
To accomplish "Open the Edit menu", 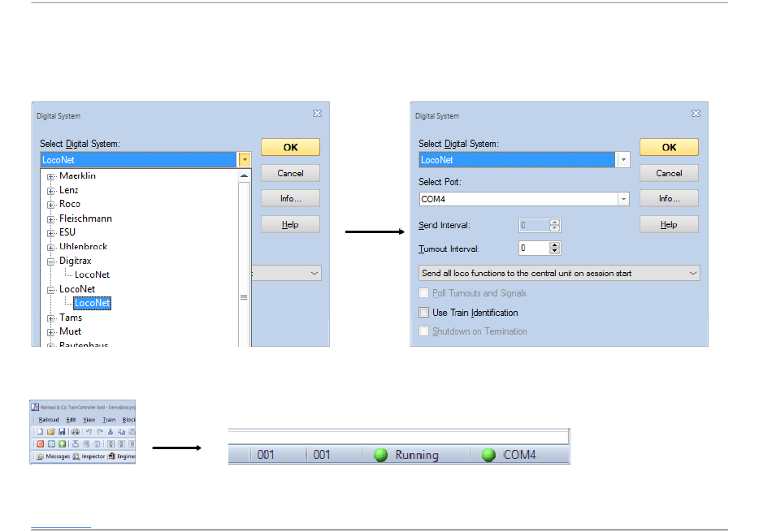I will coord(71,420).
